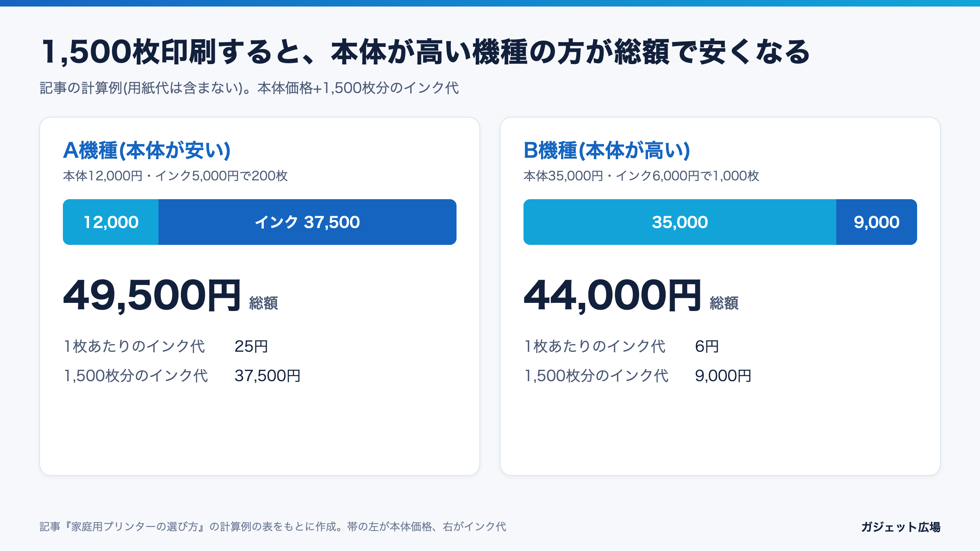Viewport: 980px width, 551px height.
Task: Click the footer note starting 記事『家庭用プリンターの選び方』
Action: [273, 527]
